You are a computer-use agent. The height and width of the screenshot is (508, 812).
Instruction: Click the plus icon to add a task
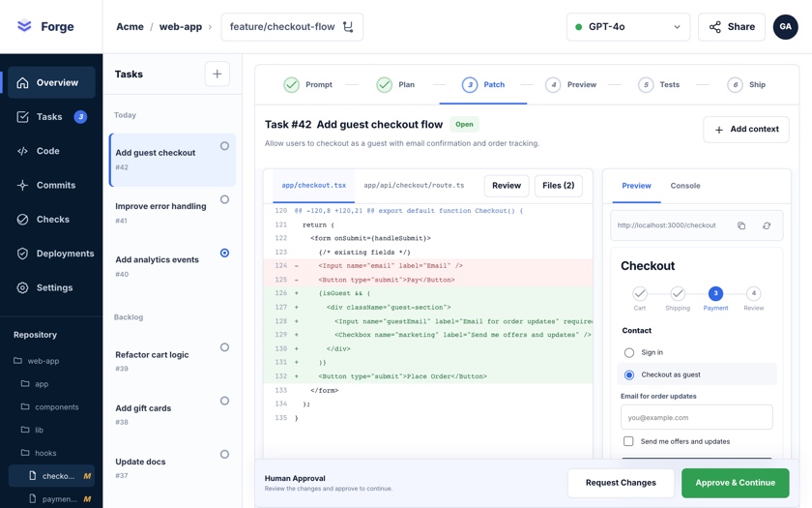tap(217, 74)
